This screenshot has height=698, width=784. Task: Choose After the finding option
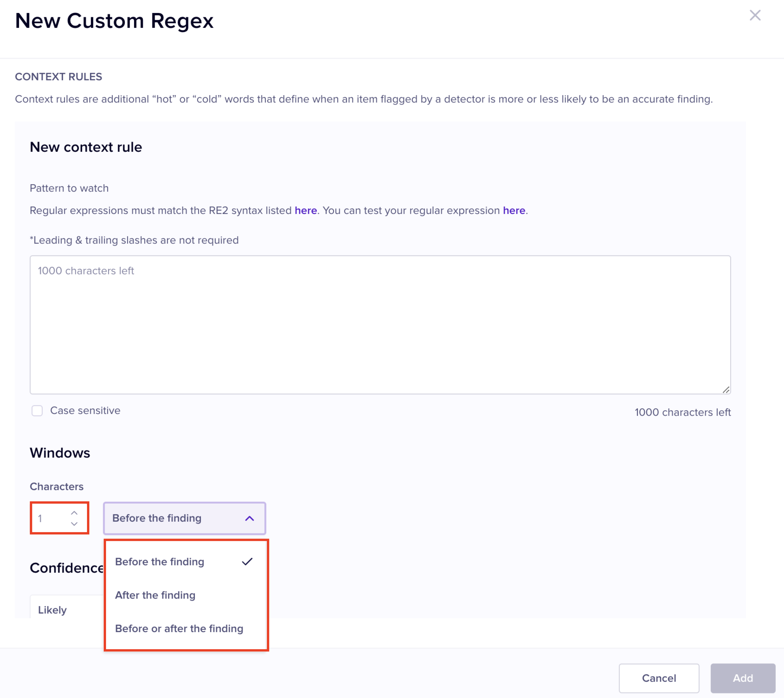(155, 595)
